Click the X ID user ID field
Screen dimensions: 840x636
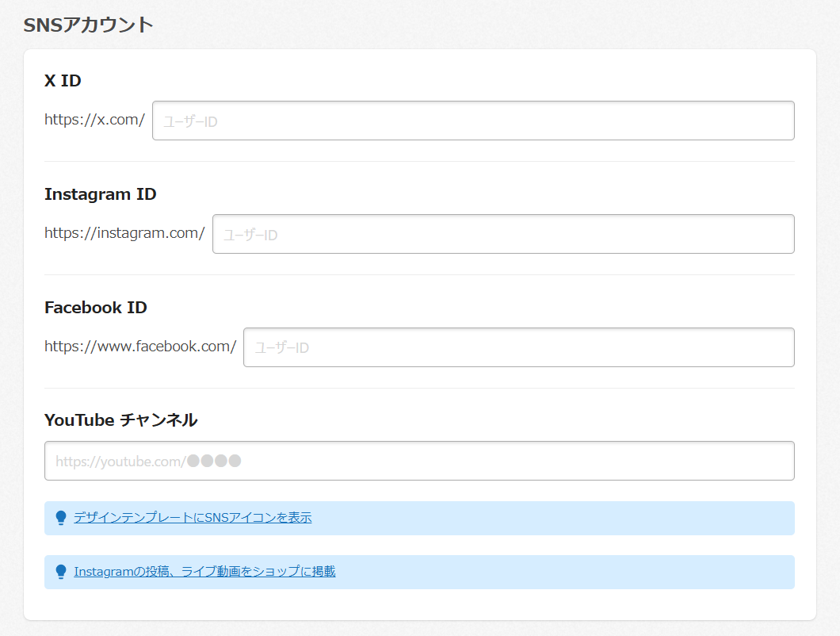(473, 121)
